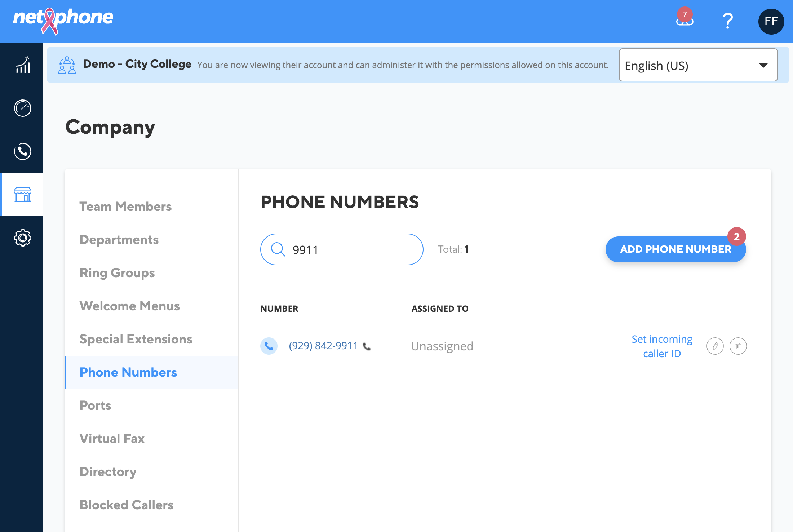Expand the English (US) language dropdown
793x532 pixels.
(698, 65)
